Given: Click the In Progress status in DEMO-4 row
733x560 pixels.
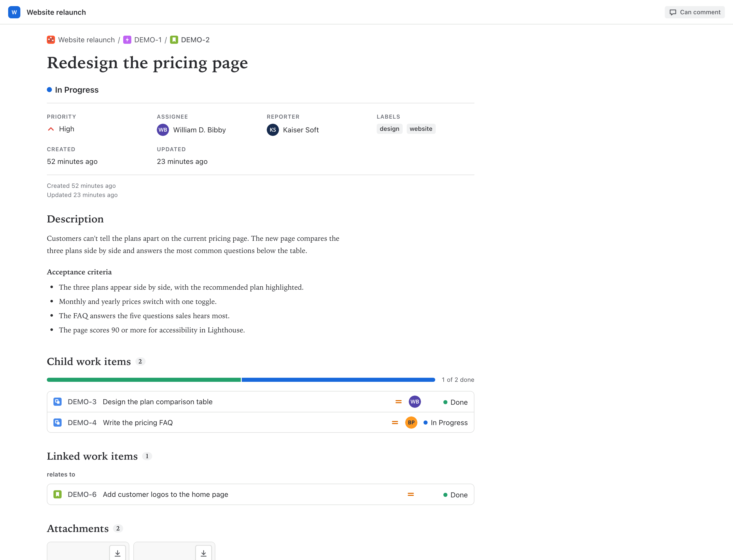Looking at the screenshot, I should pos(445,423).
